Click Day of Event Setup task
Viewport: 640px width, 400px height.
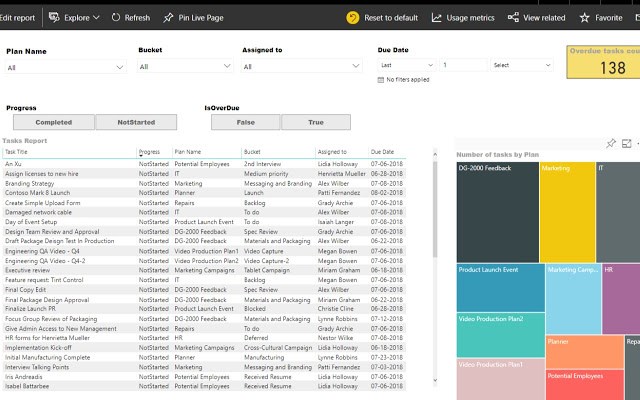tap(31, 222)
